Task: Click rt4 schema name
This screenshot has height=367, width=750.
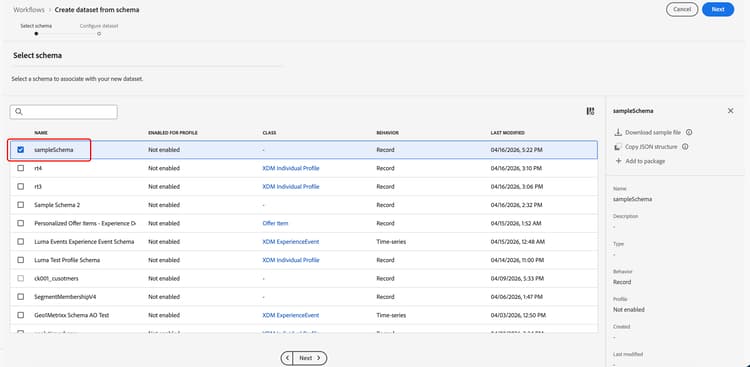Action: pos(39,168)
